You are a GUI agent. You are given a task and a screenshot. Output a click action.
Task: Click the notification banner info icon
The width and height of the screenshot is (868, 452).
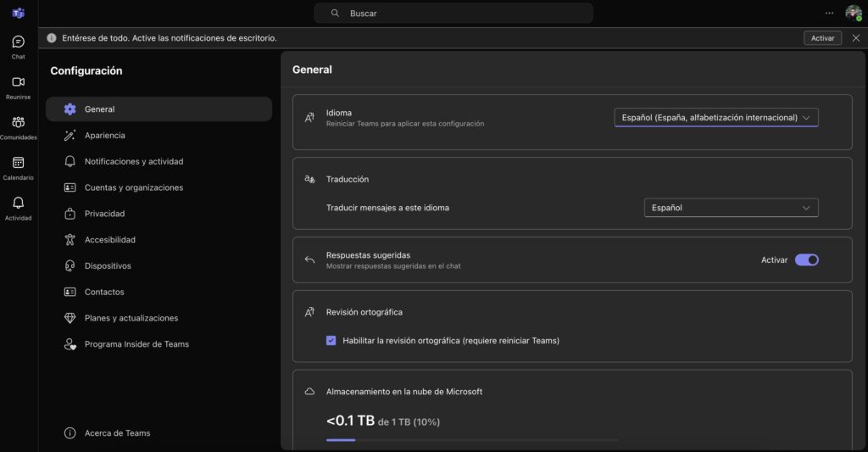tap(52, 38)
